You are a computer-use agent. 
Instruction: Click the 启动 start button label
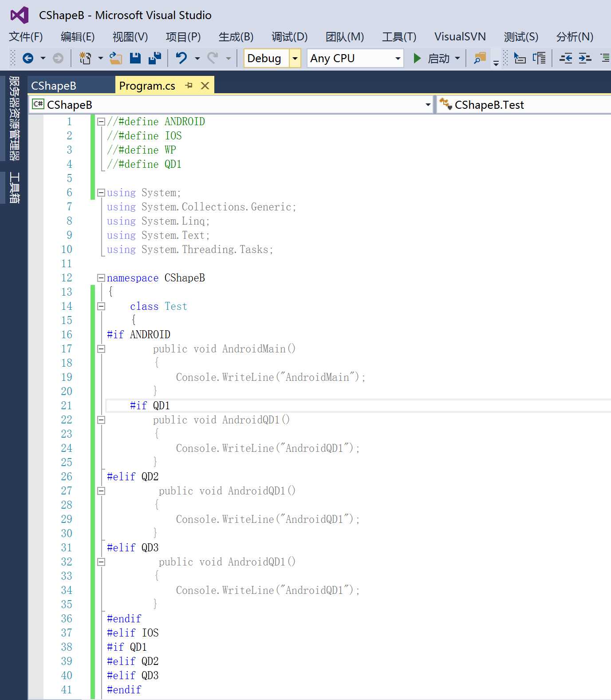[438, 58]
